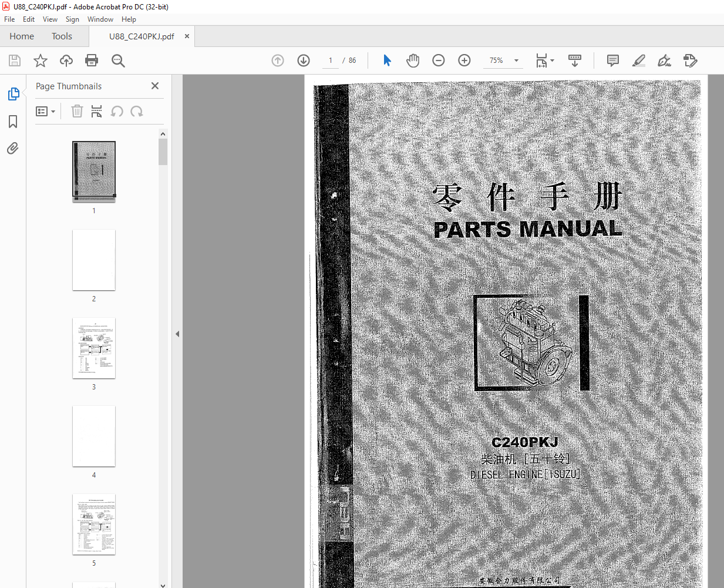
Task: Open the Page Thumbnails sidebar icon
Action: coord(13,94)
